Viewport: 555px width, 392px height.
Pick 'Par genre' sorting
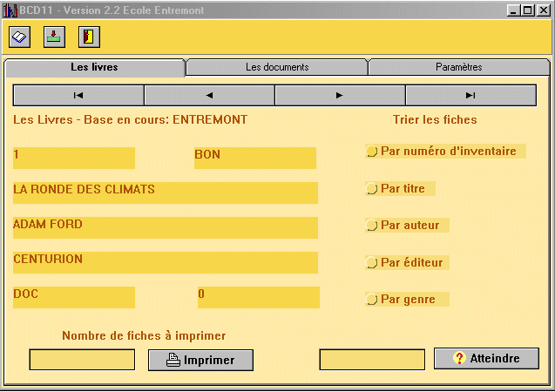(x=372, y=300)
